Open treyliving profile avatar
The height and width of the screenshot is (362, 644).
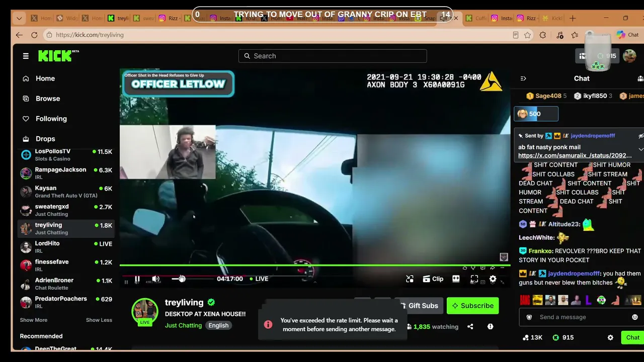145,312
